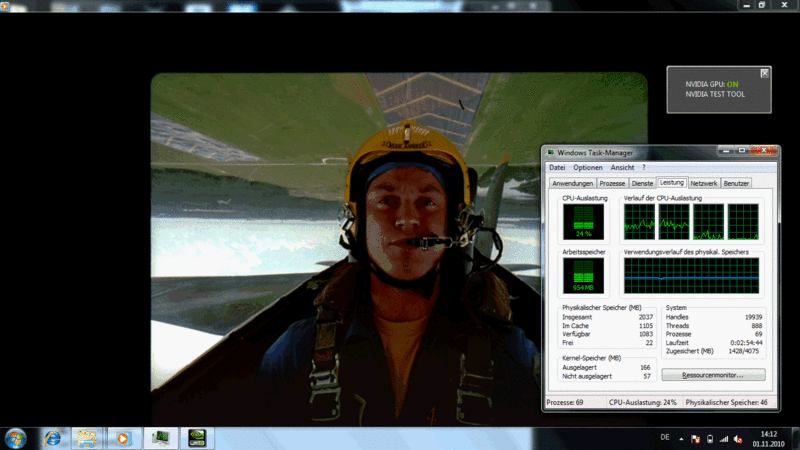Viewport: 800px width, 450px height.
Task: Click the fourth CPU history graph
Action: pos(743,222)
